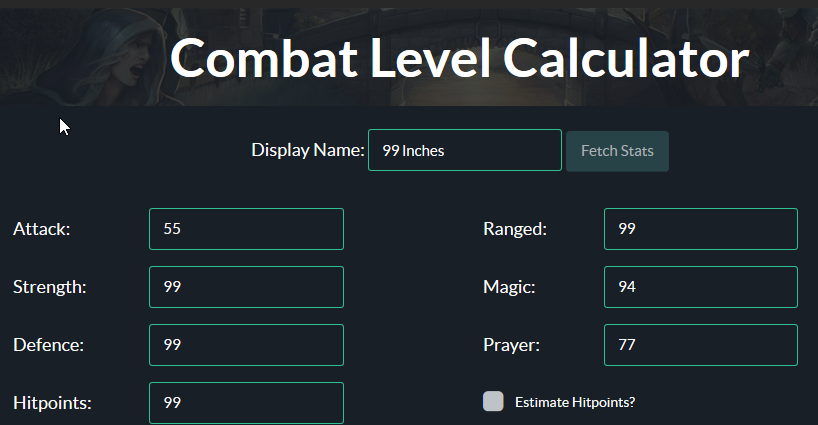Select the Ranged level input field
818x425 pixels.
[701, 229]
